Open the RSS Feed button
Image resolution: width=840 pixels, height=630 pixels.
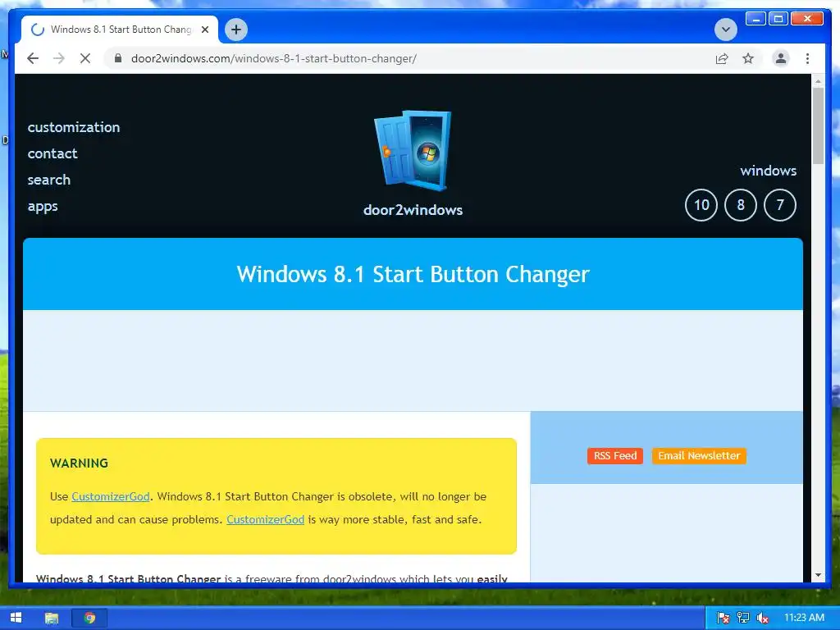click(x=615, y=456)
